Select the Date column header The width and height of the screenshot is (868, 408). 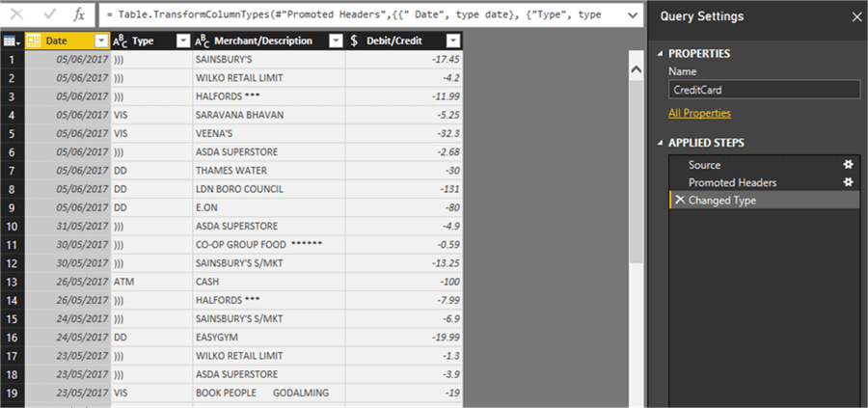click(x=68, y=41)
